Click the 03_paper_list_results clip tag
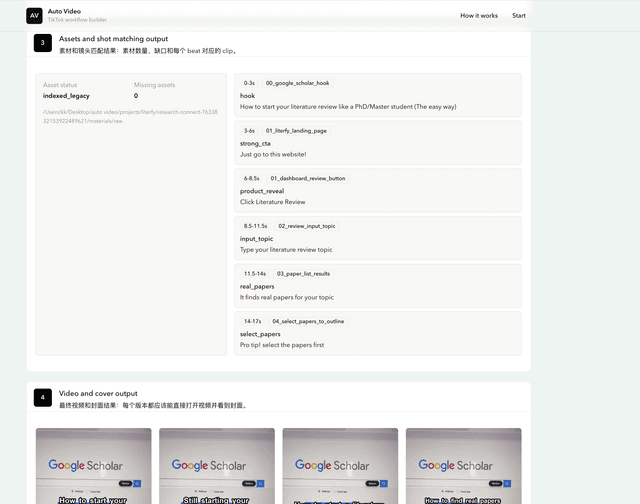 (x=303, y=274)
